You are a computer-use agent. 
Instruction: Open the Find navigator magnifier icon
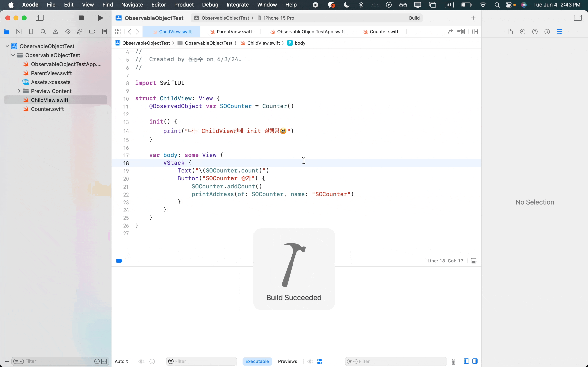click(x=43, y=32)
